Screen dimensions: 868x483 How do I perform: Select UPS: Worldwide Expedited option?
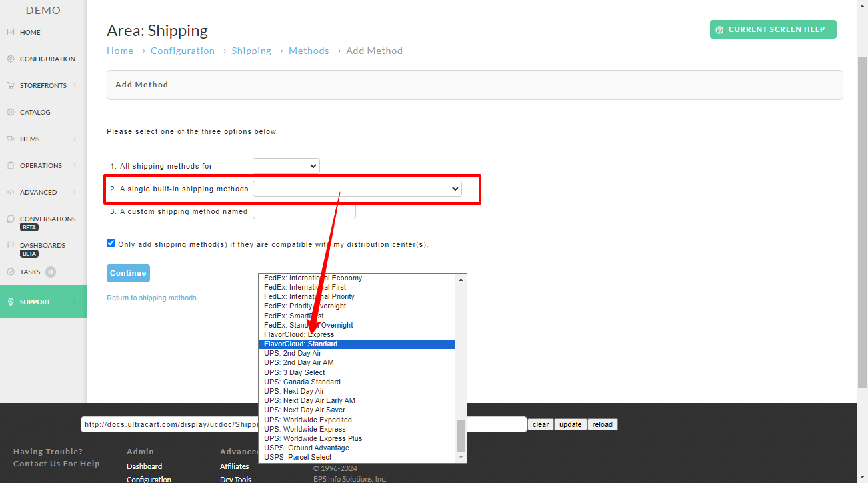click(357, 420)
